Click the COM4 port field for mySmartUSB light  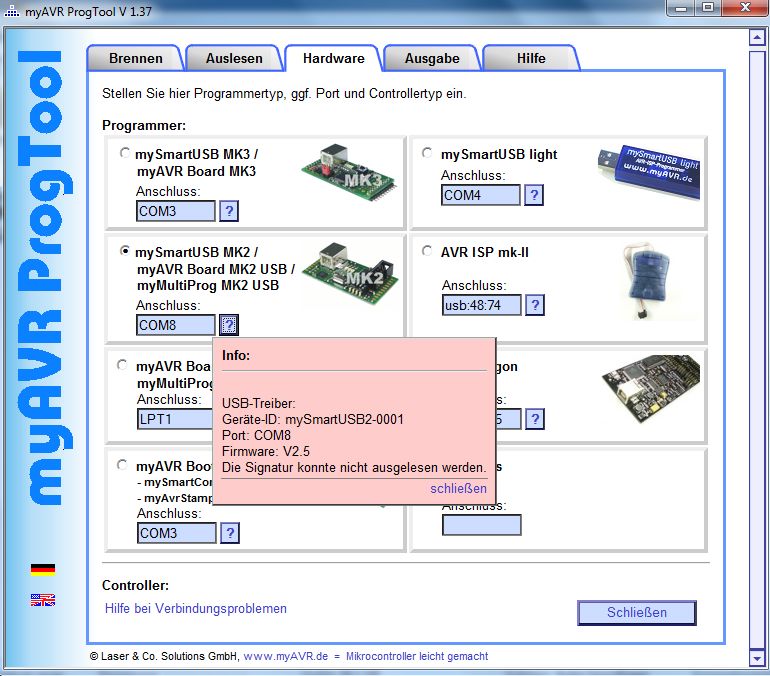coord(481,195)
